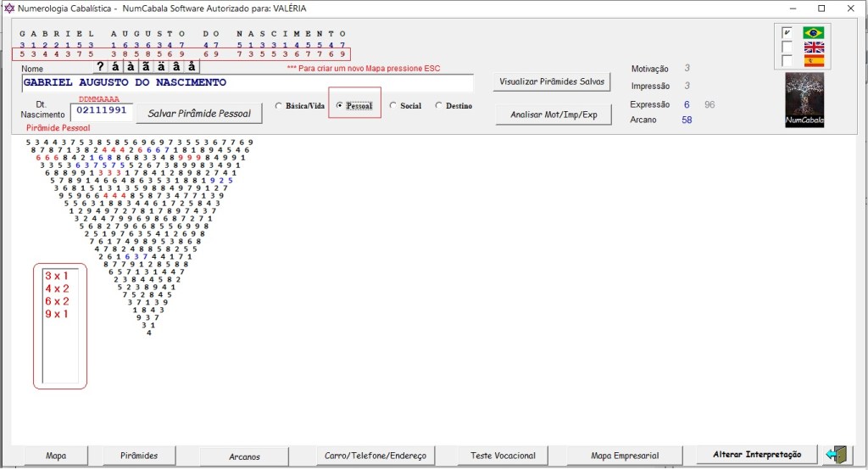Viewport: 868px width, 470px height.
Task: Select the Destino radio option
Action: [x=438, y=106]
